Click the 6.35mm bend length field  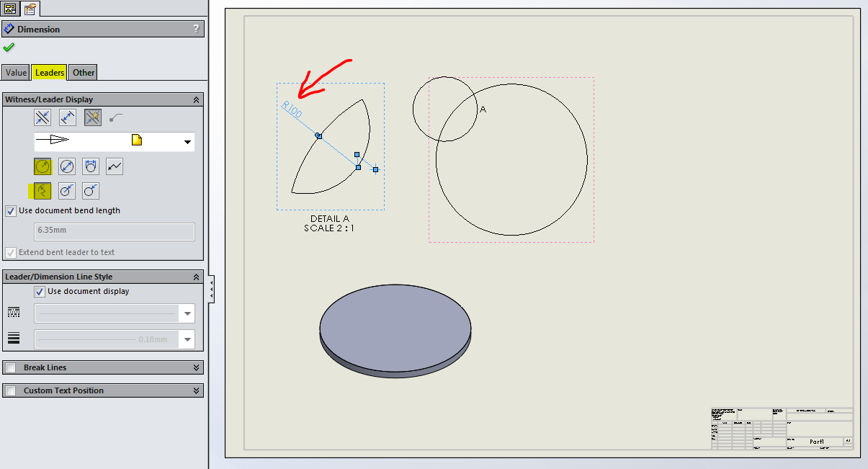coord(115,231)
